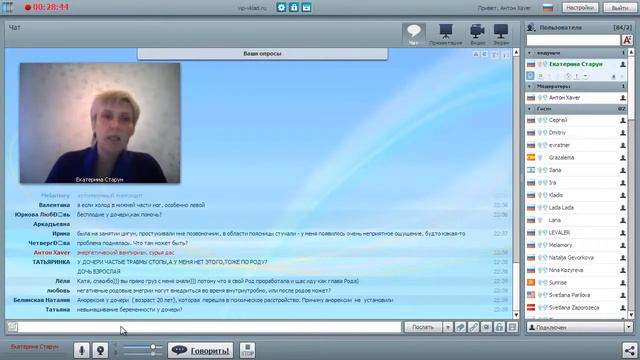Click the Настройки settings button
Screen dimensions: 640x360
tap(580, 7)
